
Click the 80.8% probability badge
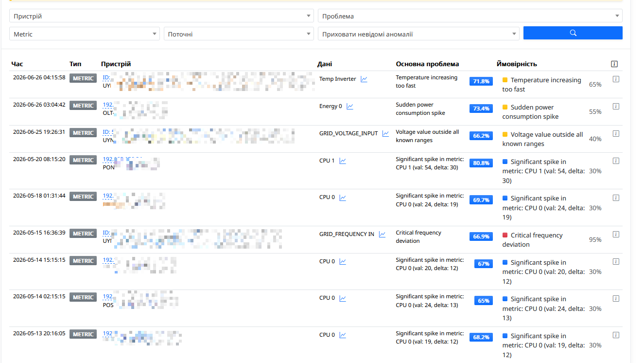481,163
